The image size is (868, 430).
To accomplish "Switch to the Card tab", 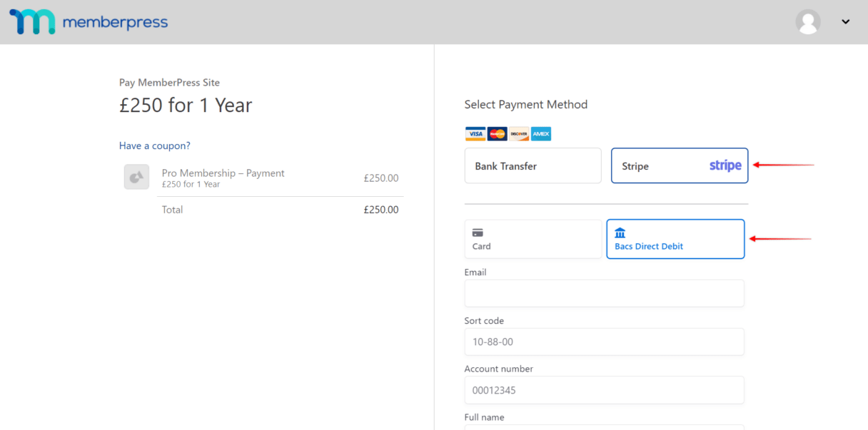I will 533,239.
